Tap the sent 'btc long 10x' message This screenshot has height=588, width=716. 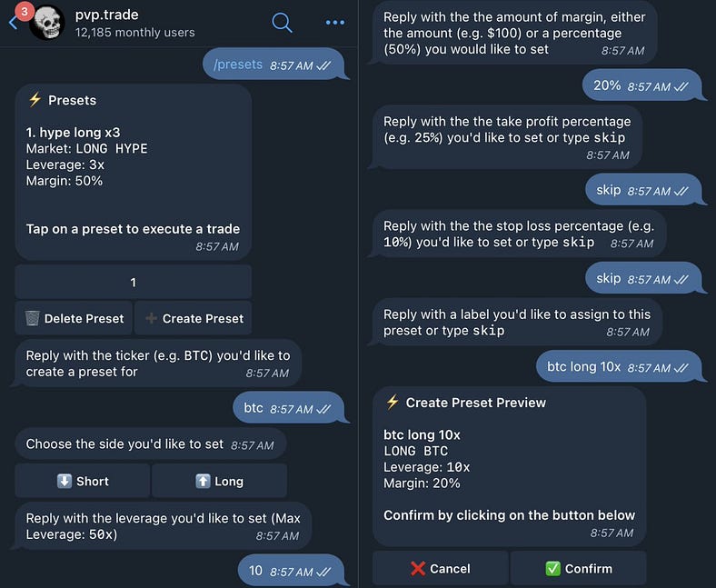(x=619, y=367)
